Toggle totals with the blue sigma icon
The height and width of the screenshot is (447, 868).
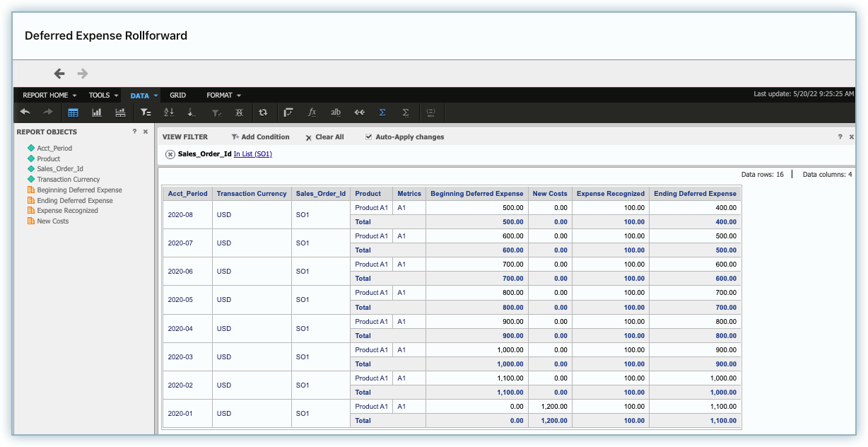(382, 112)
